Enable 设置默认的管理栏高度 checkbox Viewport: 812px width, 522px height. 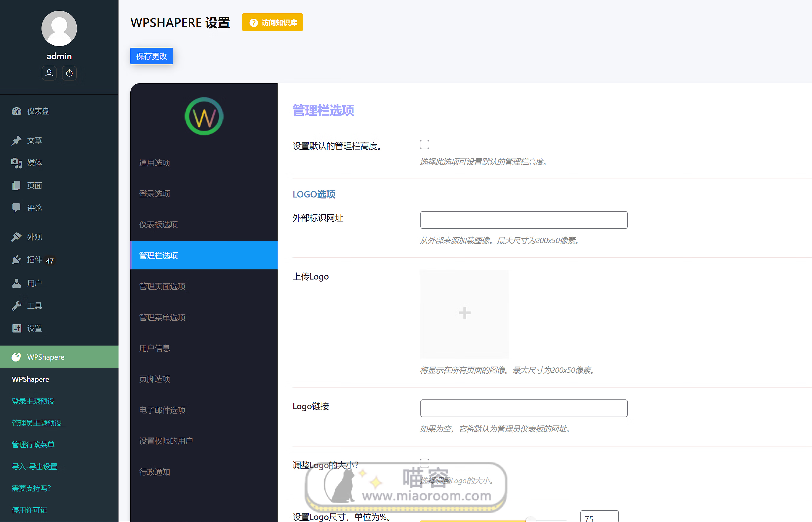pyautogui.click(x=425, y=145)
